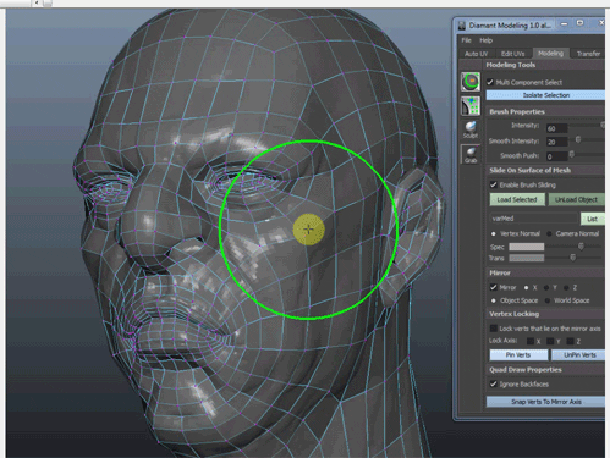Turn off Ignore Backfaces checkbox

(x=492, y=383)
